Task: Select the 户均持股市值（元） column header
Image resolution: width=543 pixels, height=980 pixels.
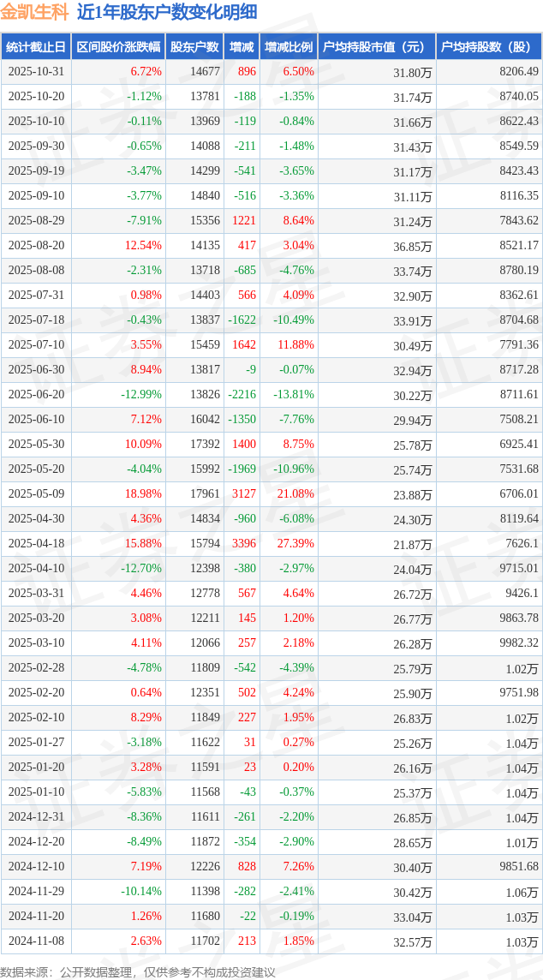Action: (377, 46)
